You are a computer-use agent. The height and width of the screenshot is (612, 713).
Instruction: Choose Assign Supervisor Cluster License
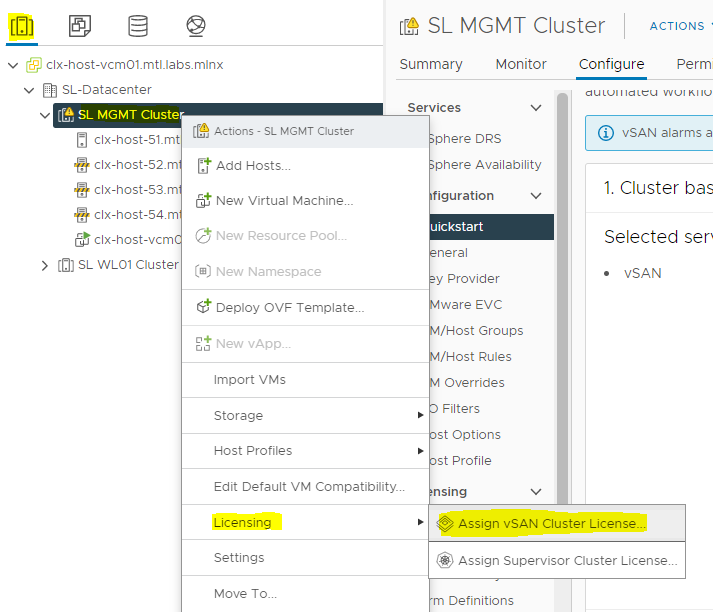pyautogui.click(x=557, y=560)
